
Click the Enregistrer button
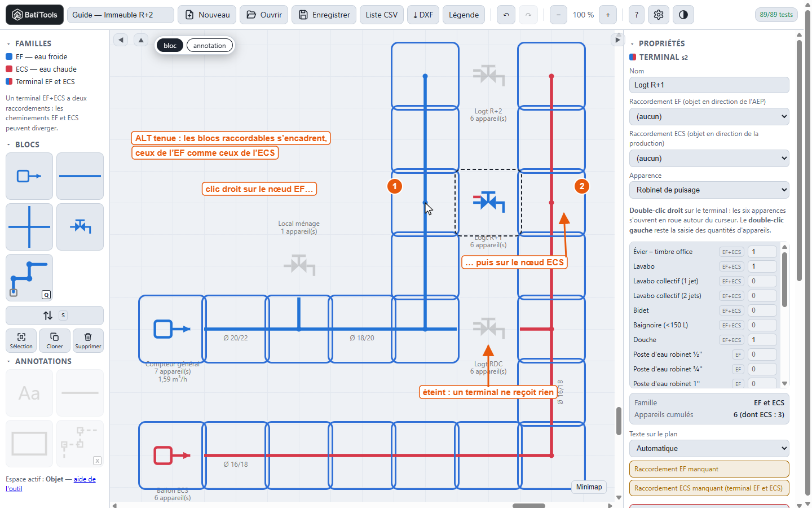coord(324,15)
